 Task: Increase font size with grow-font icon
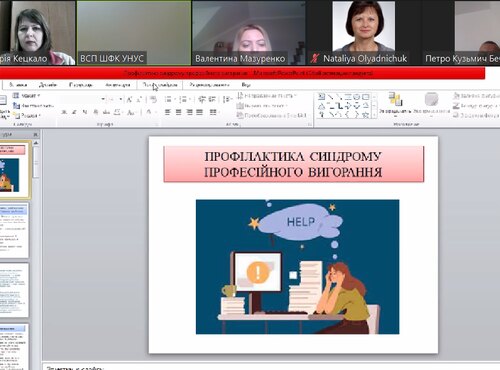point(129,99)
